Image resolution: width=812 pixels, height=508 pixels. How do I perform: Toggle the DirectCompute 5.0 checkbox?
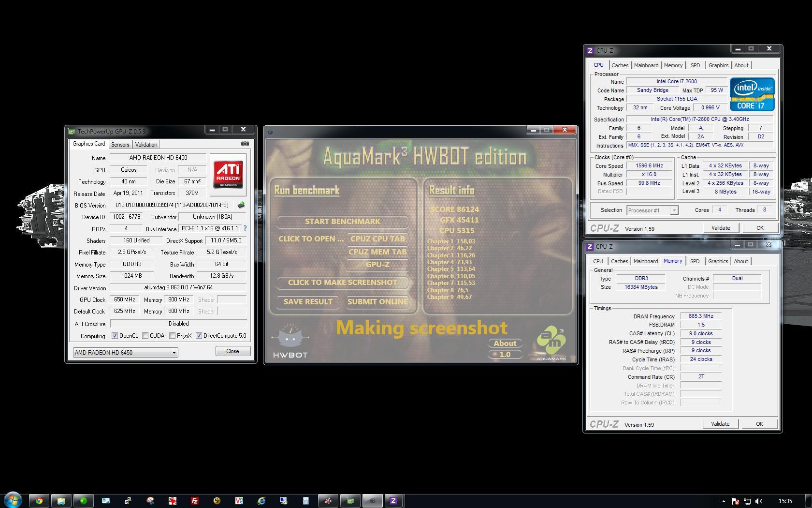point(199,336)
